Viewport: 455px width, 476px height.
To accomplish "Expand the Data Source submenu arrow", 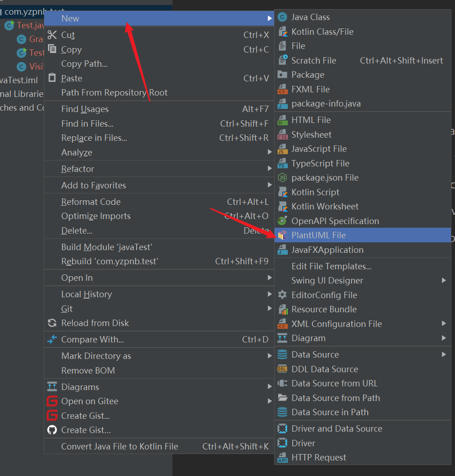I will tap(444, 354).
